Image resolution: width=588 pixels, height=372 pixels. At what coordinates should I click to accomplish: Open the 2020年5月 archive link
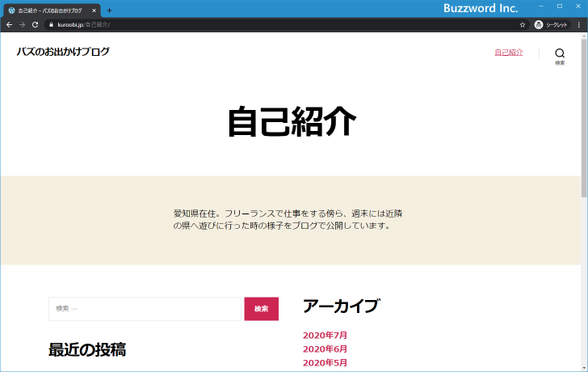coord(325,362)
